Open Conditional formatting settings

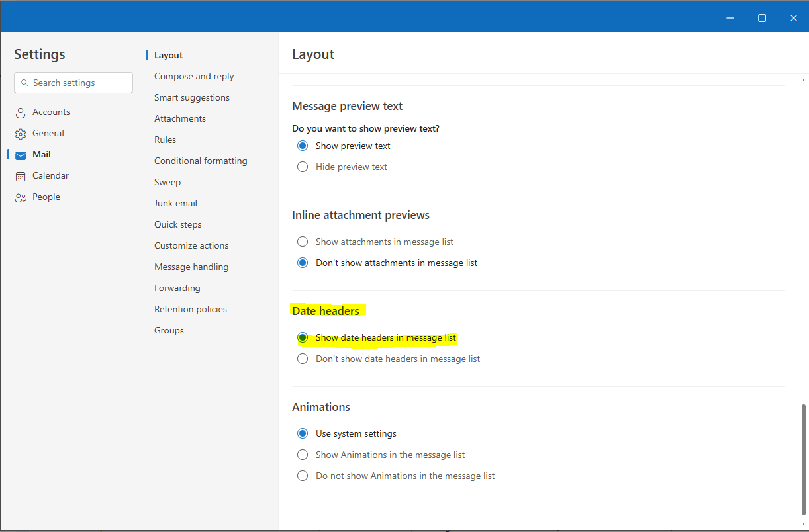point(201,161)
